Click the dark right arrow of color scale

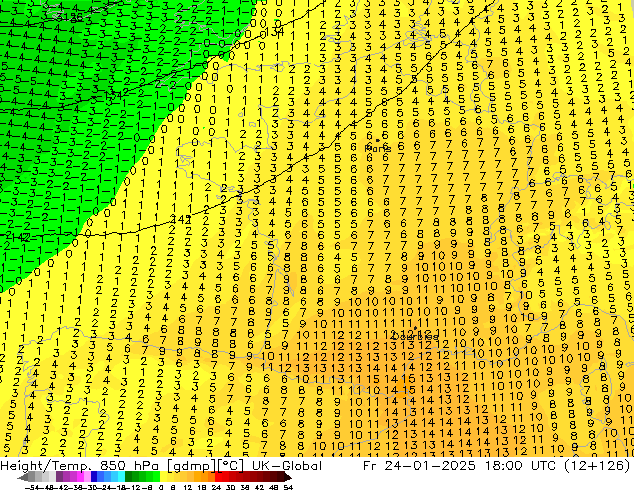(x=287, y=477)
